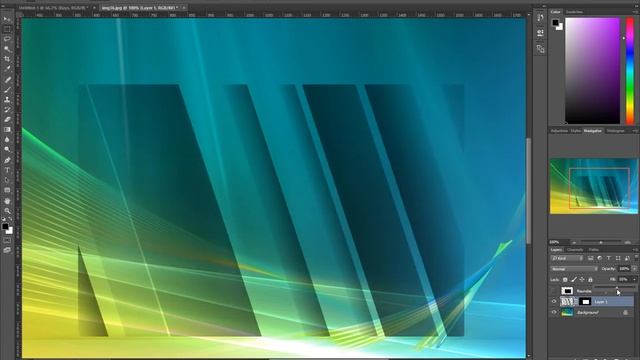
Task: Select the Eyedropper tool
Action: click(x=7, y=69)
